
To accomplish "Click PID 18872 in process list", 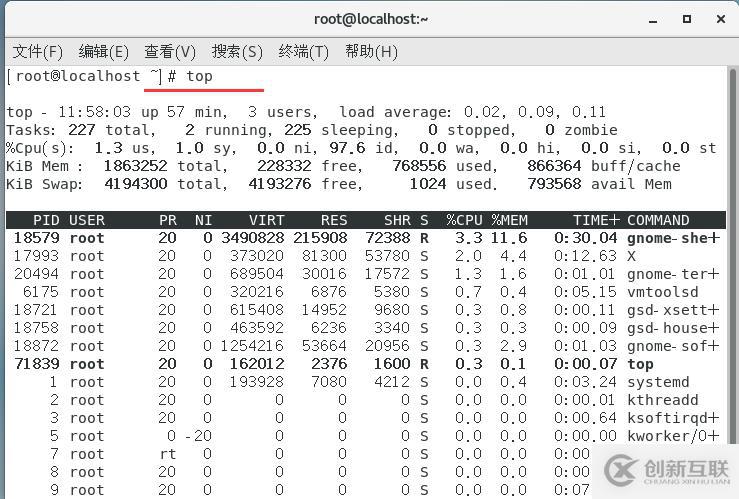I will point(36,346).
